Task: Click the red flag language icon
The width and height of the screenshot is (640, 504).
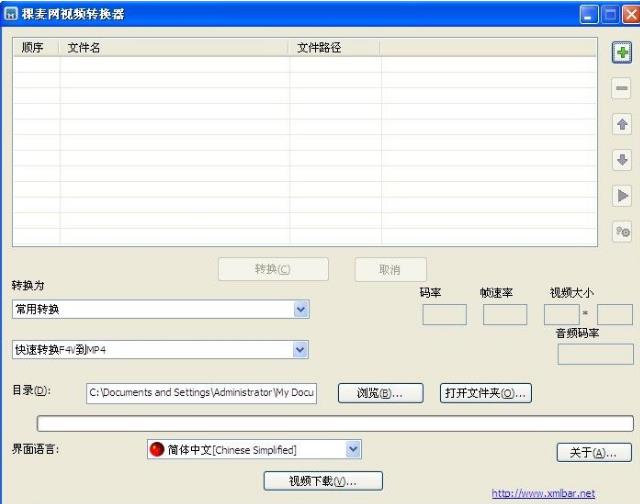Action: point(156,450)
